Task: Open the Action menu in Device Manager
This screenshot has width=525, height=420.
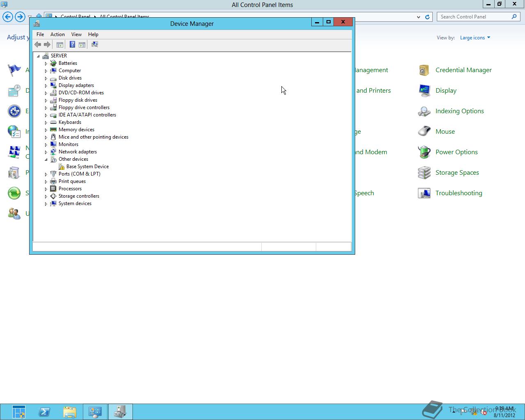Action: 57,34
